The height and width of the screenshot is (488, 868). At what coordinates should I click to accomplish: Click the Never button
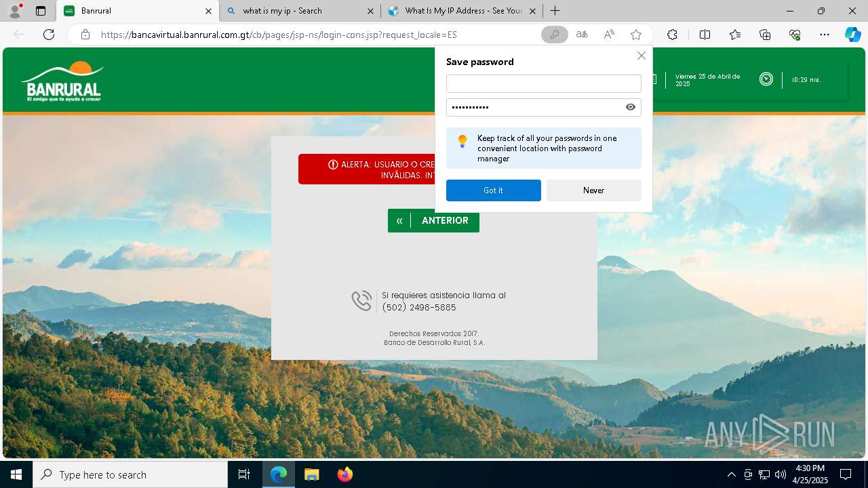tap(594, 190)
